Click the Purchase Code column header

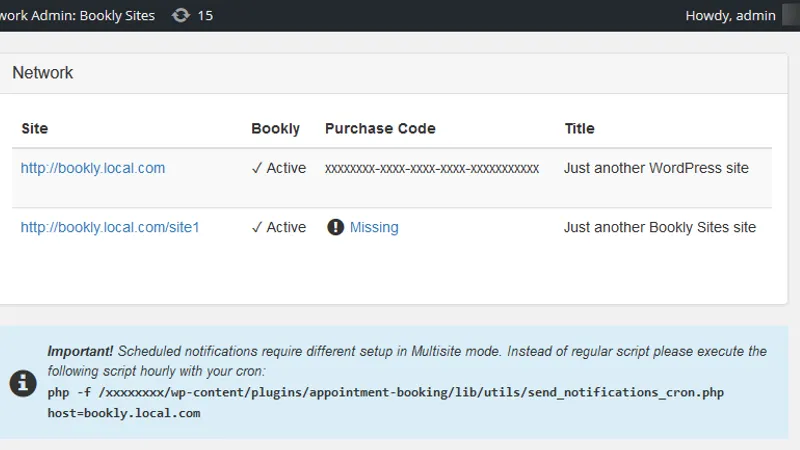(380, 129)
